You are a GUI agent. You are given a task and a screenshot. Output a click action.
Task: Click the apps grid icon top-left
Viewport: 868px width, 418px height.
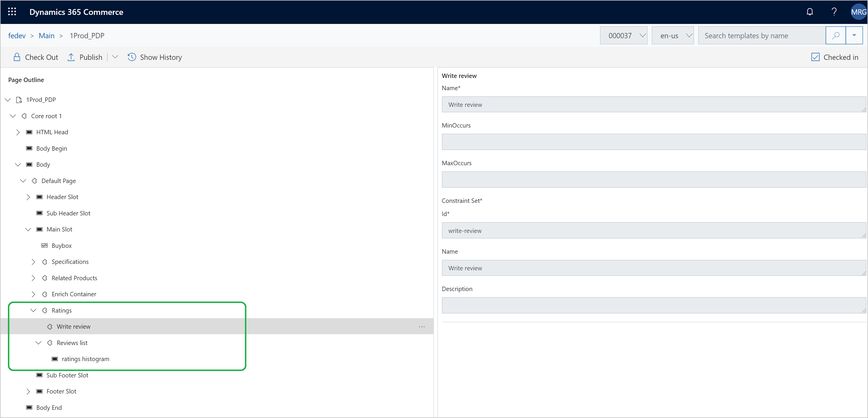click(12, 12)
